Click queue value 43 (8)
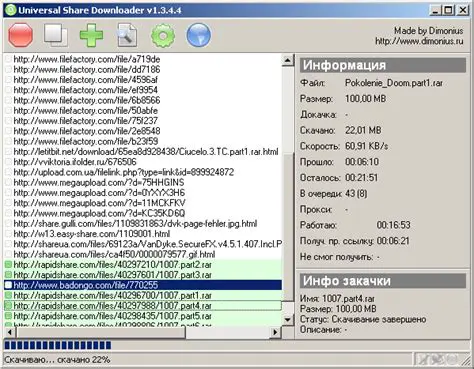 [356, 193]
